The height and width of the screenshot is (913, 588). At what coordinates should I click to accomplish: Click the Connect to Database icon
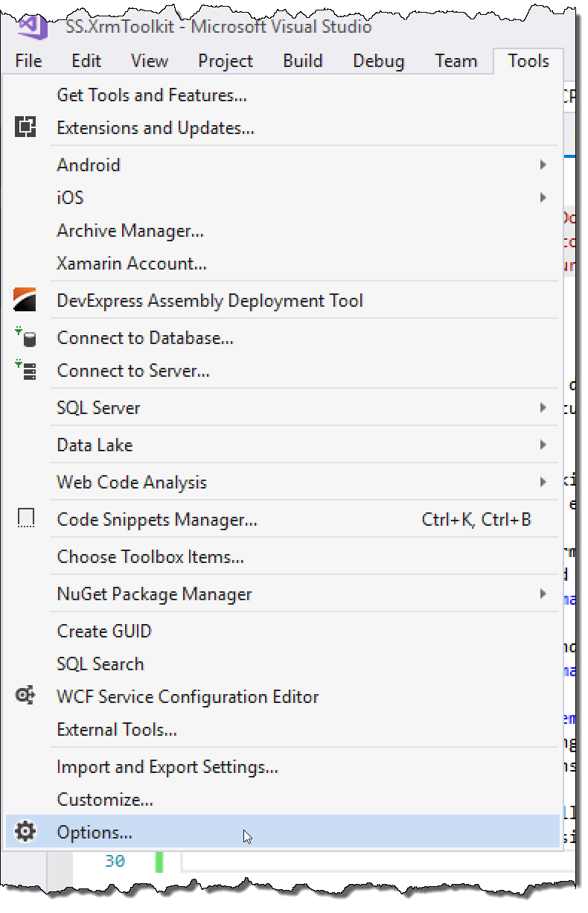(26, 337)
